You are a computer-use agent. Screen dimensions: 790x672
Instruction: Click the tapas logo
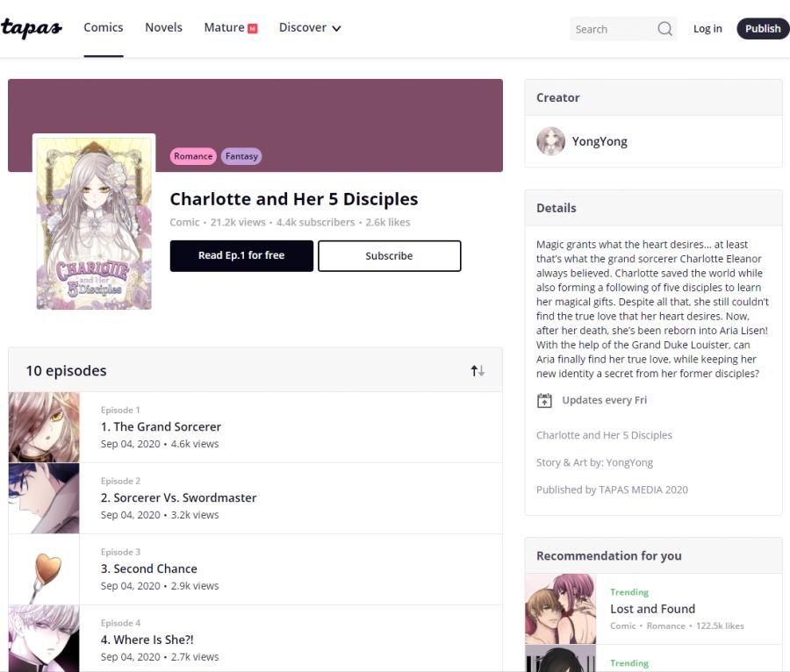tap(32, 28)
